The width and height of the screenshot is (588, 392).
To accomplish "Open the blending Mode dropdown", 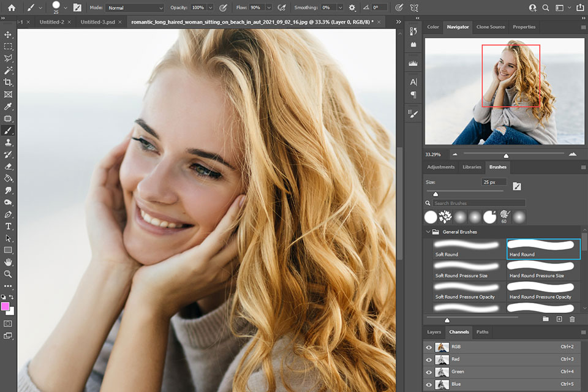I will [x=135, y=8].
